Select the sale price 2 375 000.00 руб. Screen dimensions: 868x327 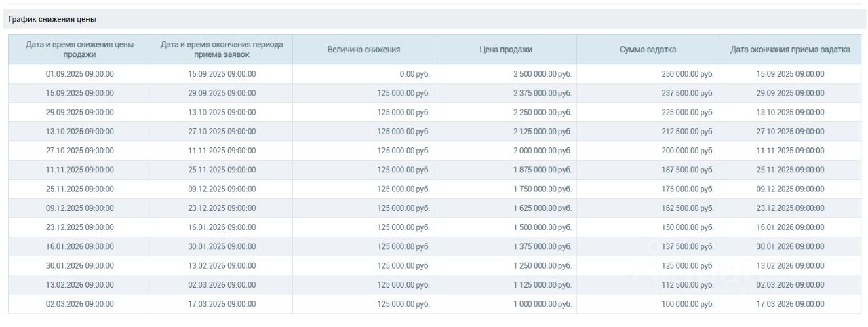tap(542, 93)
